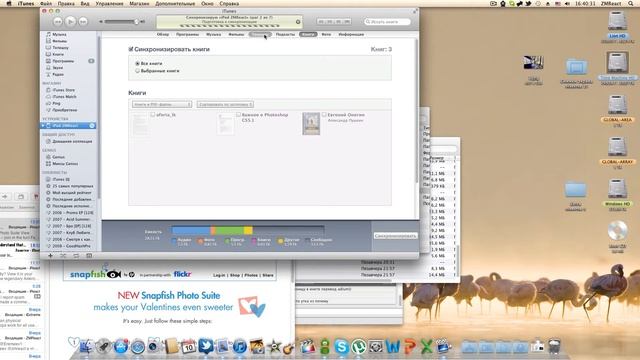Open the Файл menu
Image resolution: width=640 pixels, height=360 pixels.
click(x=46, y=3)
